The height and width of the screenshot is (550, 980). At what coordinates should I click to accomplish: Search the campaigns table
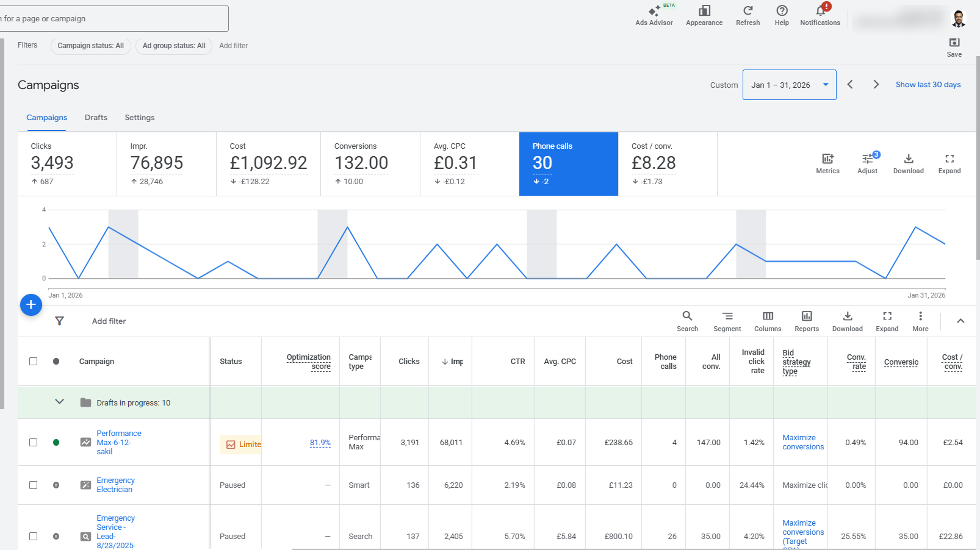coord(687,321)
